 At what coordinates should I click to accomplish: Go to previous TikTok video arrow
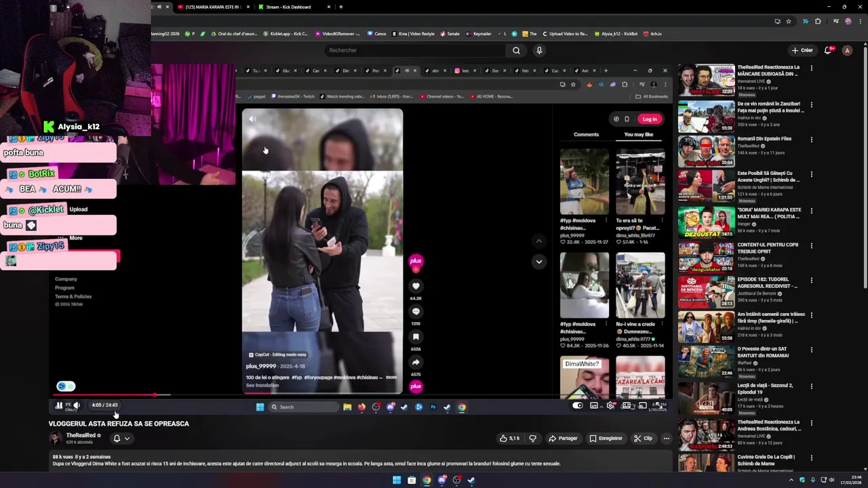click(538, 241)
